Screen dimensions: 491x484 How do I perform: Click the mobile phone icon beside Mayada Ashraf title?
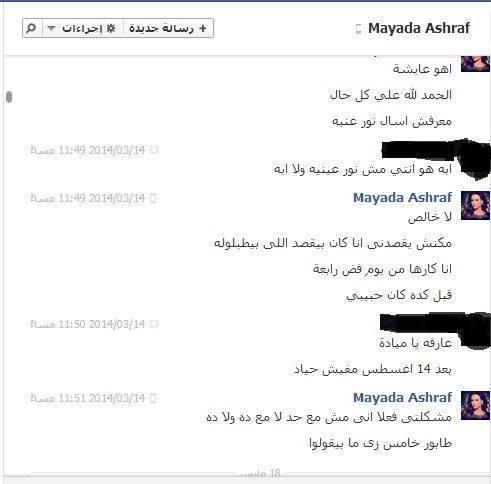[x=358, y=29]
